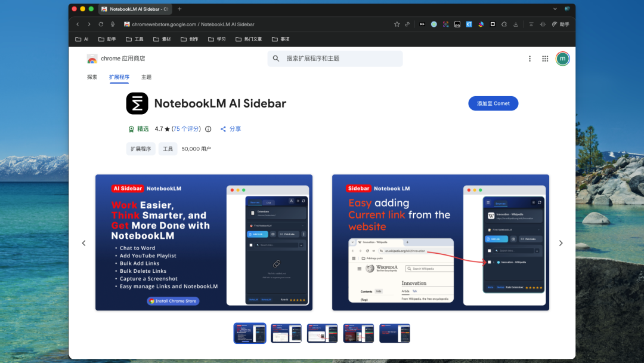
Task: Open the blue KT extension
Action: point(469,24)
